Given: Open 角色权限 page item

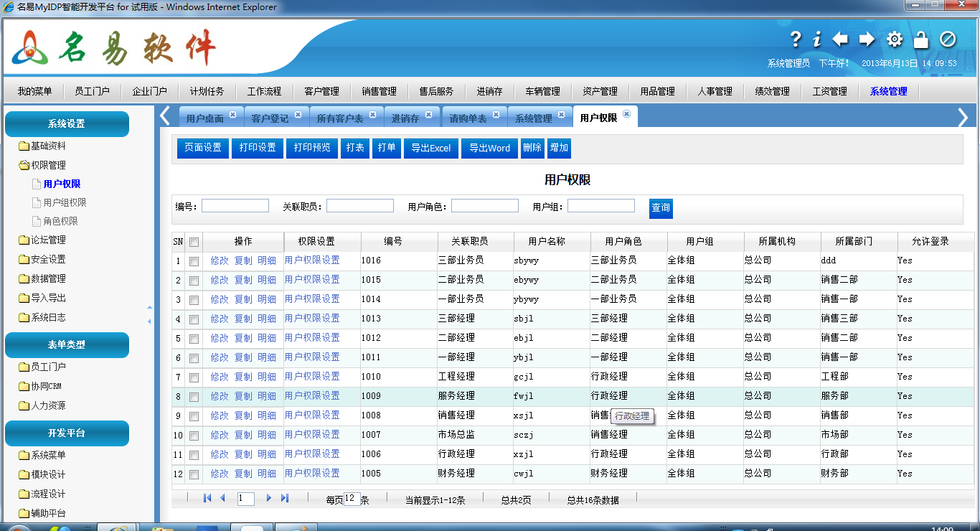Looking at the screenshot, I should [55, 221].
